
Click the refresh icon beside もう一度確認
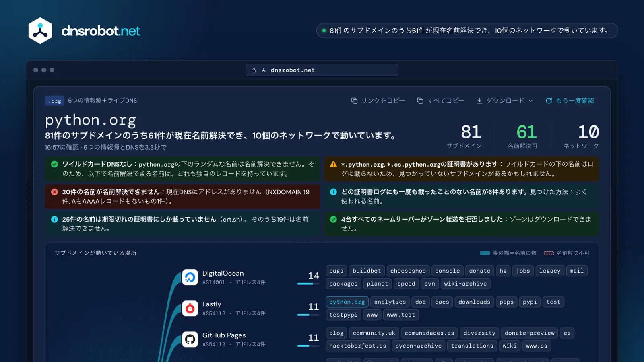click(549, 101)
